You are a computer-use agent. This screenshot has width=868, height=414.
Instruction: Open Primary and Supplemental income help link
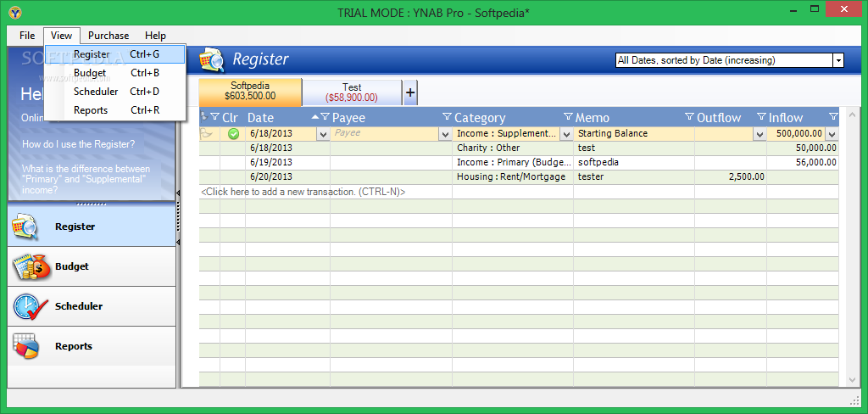pos(86,180)
